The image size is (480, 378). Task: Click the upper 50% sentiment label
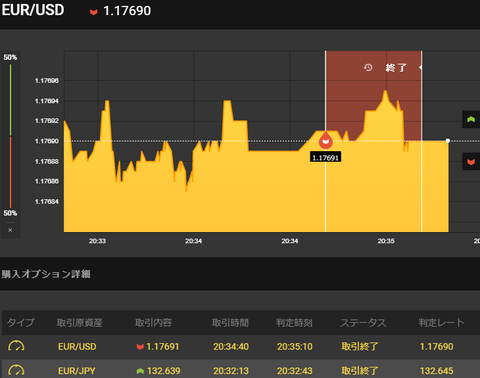click(10, 57)
